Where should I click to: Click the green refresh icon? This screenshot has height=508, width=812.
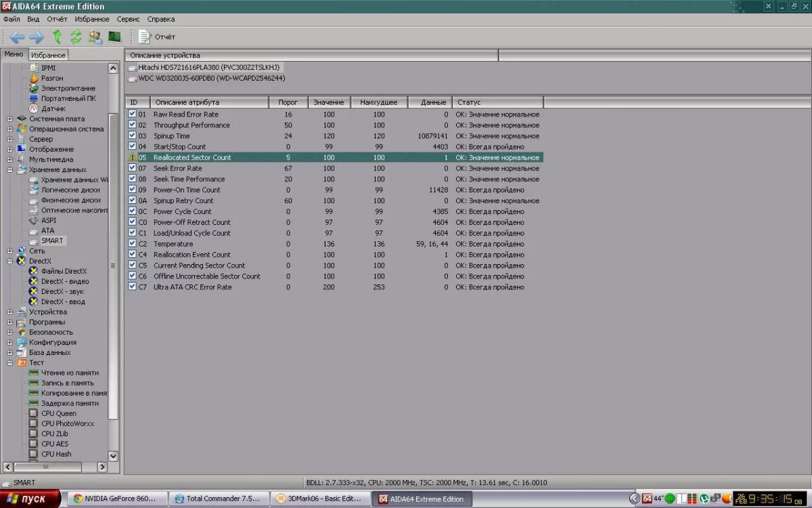(76, 37)
